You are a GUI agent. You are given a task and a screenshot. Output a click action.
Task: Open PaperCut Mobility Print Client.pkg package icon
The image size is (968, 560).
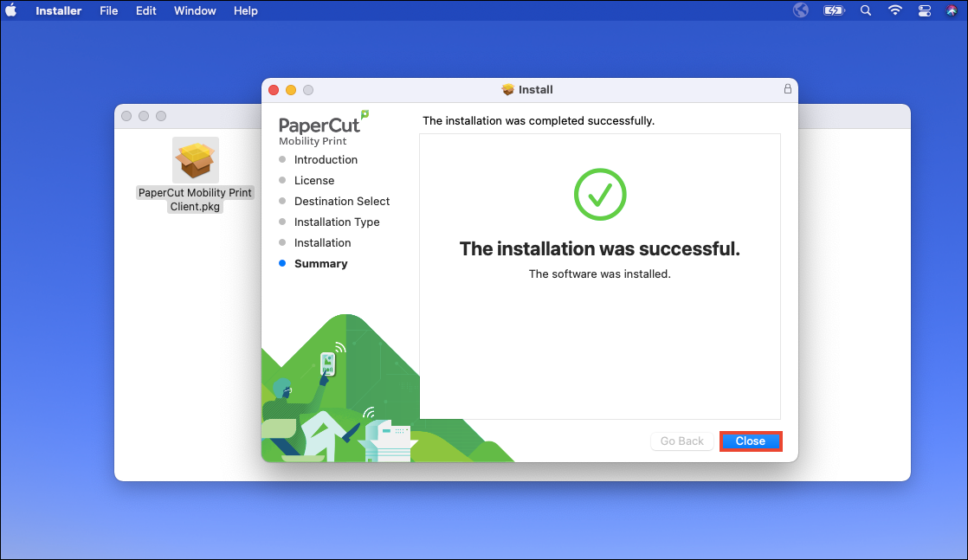click(x=195, y=160)
